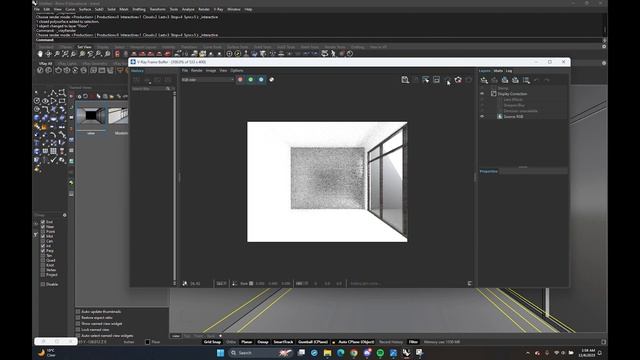
Task: Click the Pan hand icon in Set View toolbar
Action: click(40, 54)
